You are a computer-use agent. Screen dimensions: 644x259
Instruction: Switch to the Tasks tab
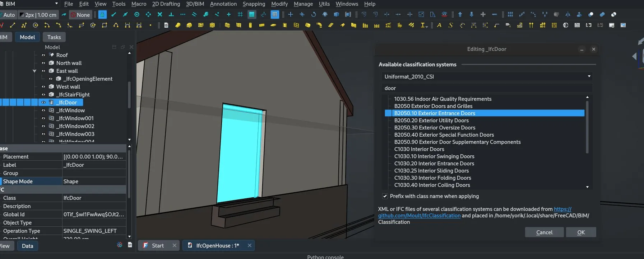pyautogui.click(x=54, y=37)
